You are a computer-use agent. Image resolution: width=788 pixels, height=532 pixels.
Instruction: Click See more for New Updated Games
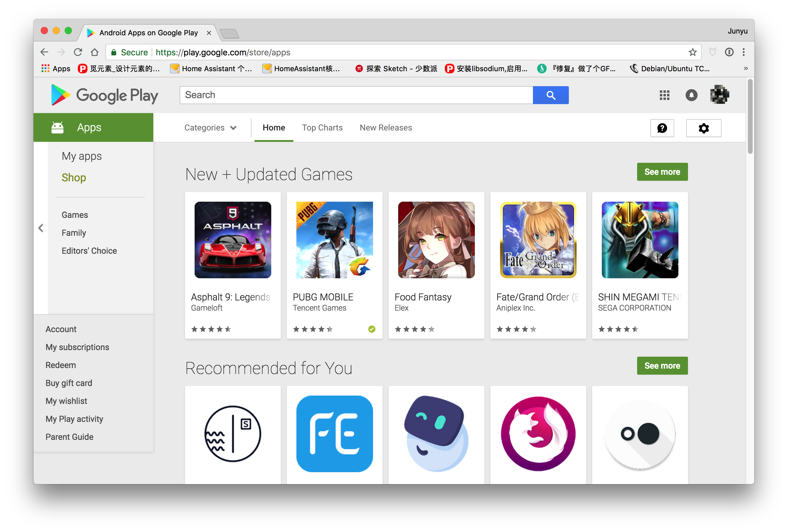pos(662,172)
